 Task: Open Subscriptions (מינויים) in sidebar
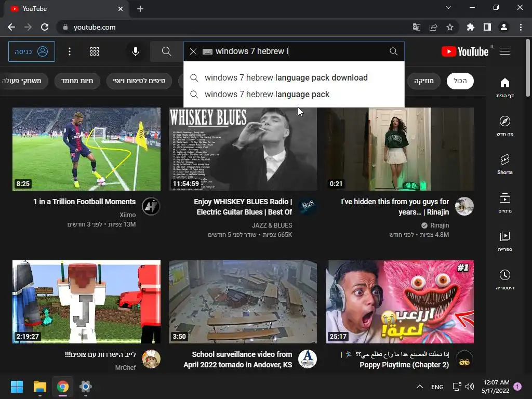coord(505,203)
